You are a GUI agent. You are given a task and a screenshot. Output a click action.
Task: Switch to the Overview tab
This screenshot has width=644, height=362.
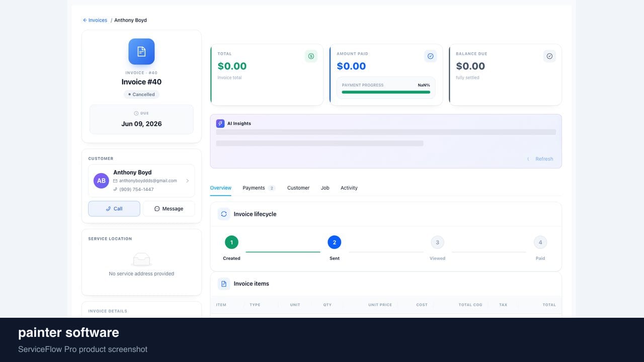pyautogui.click(x=220, y=188)
